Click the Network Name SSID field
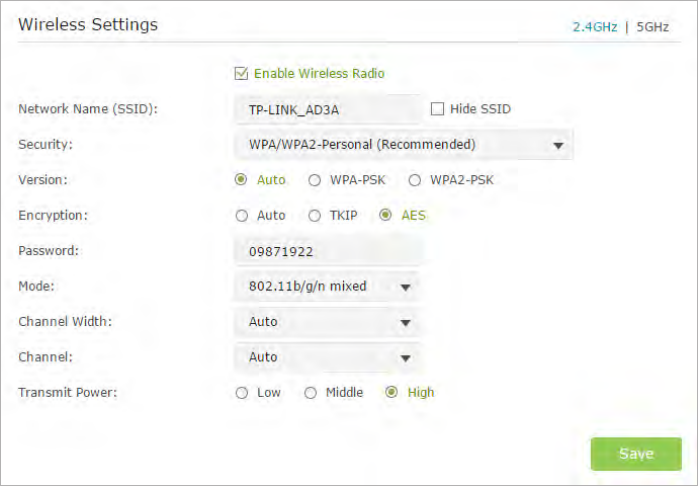This screenshot has height=486, width=698. [x=327, y=109]
